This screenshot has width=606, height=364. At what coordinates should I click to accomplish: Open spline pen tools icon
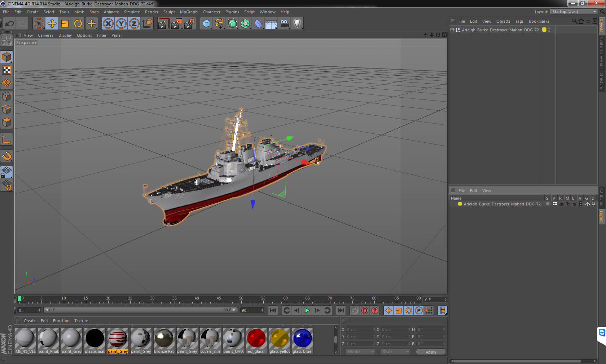219,24
